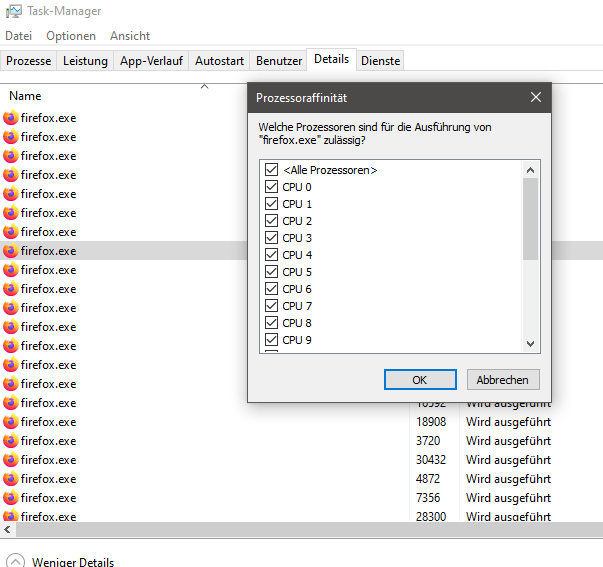Confirm affinity with the OK button

(420, 380)
